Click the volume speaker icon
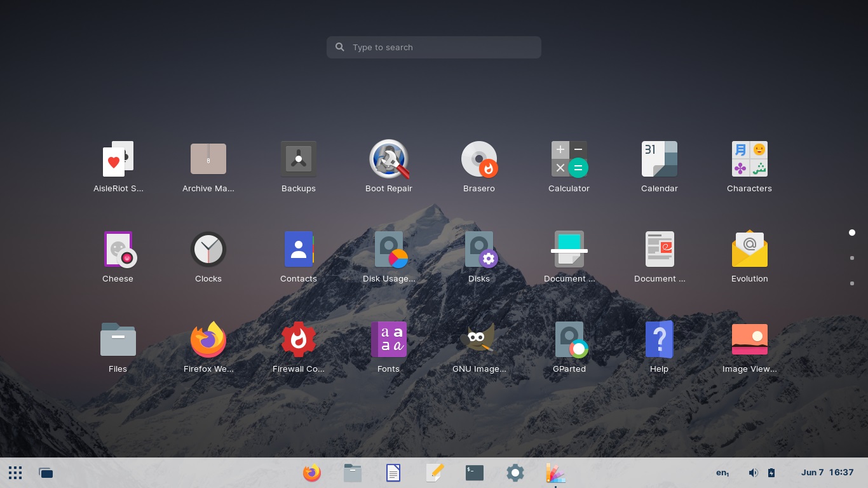Screen dimensions: 868x488 [753, 473]
